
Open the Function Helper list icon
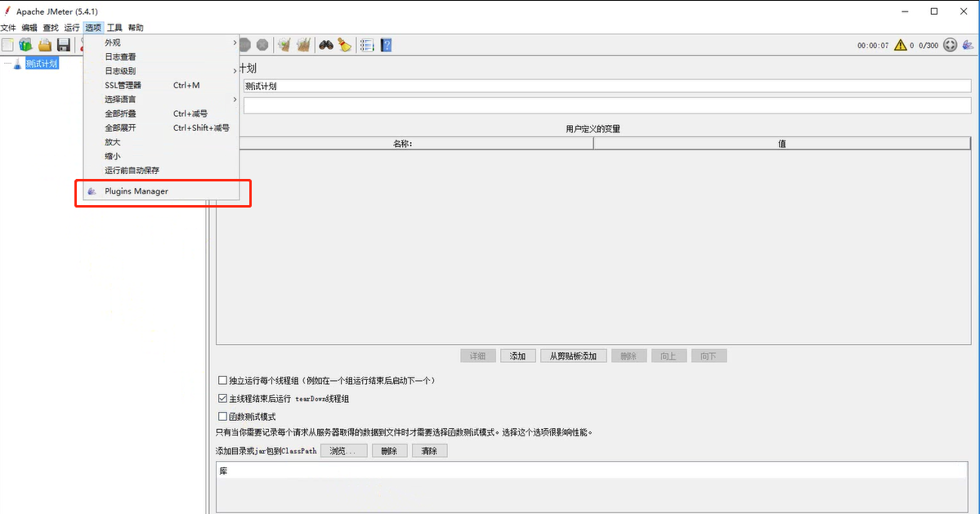[x=367, y=45]
